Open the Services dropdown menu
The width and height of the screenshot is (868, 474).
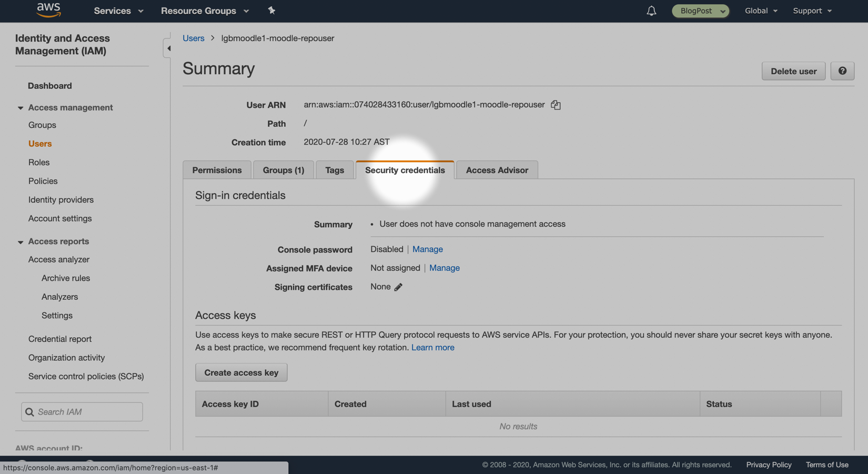[118, 11]
